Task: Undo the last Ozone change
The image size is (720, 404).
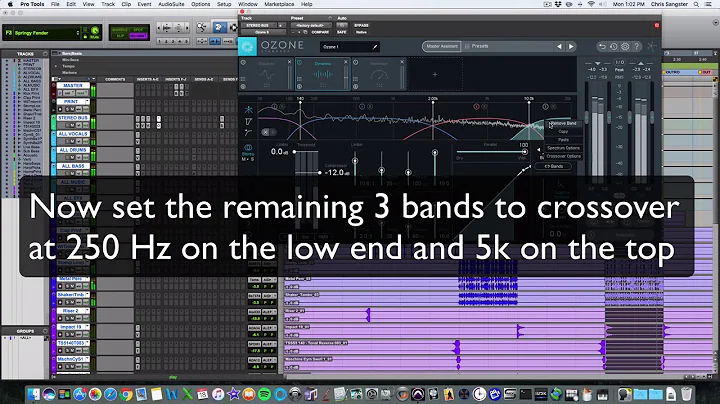Action: (602, 46)
